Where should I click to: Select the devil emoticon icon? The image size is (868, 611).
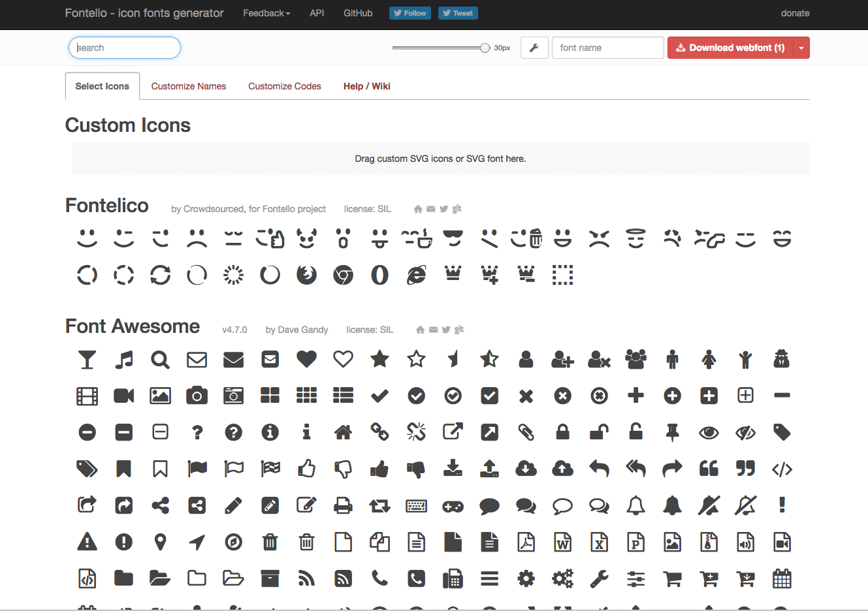pos(306,239)
